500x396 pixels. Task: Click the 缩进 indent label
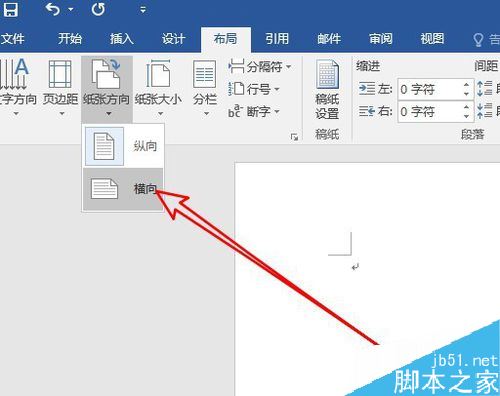coord(368,66)
